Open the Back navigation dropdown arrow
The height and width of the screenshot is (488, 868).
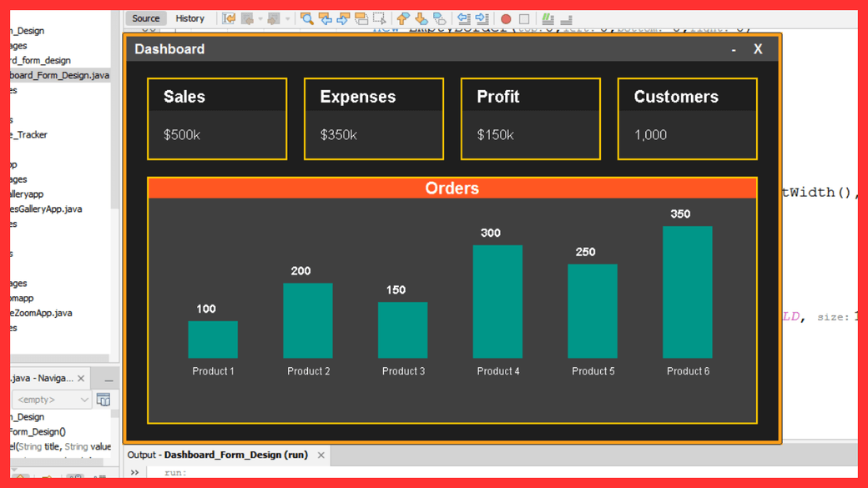260,18
